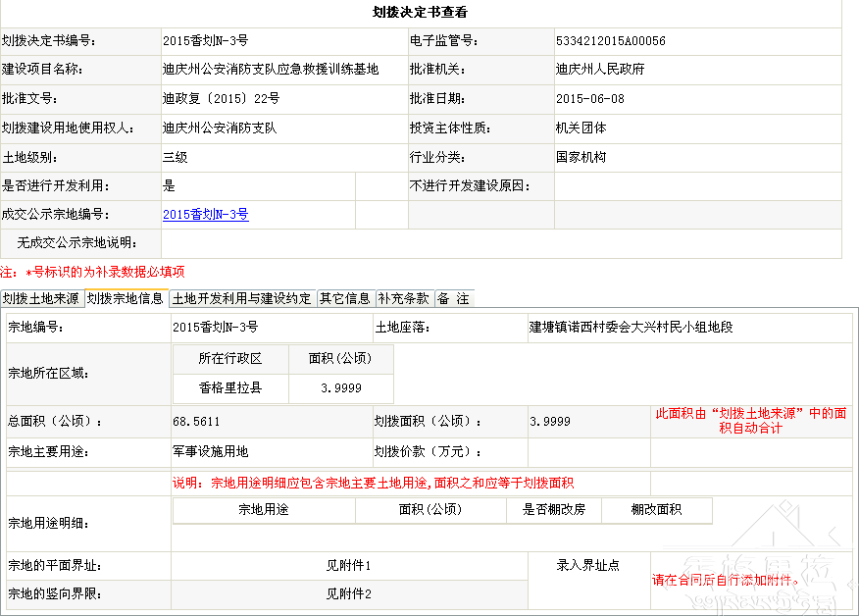
Task: Select the 香格里拉县 table cell
Action: click(230, 388)
